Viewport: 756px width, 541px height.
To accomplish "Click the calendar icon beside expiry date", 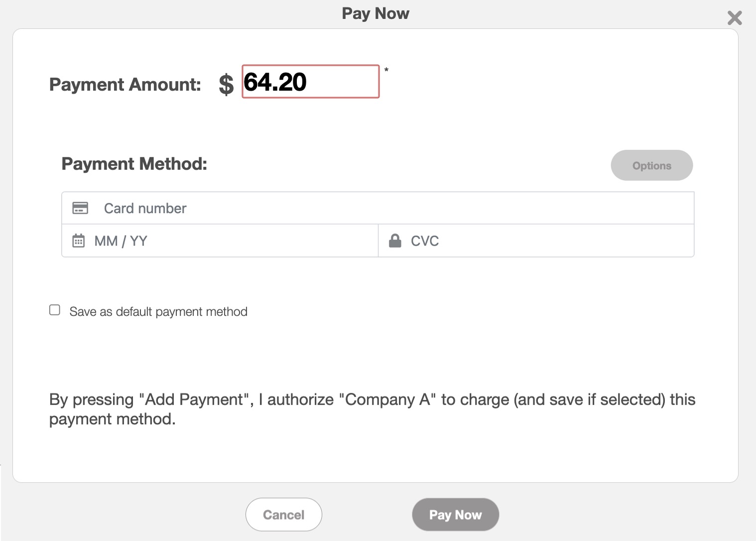I will (x=79, y=241).
